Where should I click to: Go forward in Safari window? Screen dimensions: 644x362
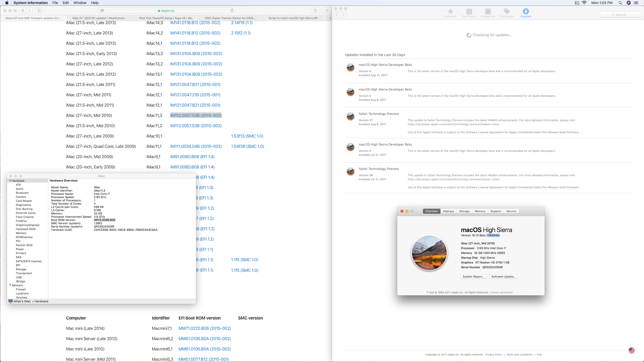29,11
